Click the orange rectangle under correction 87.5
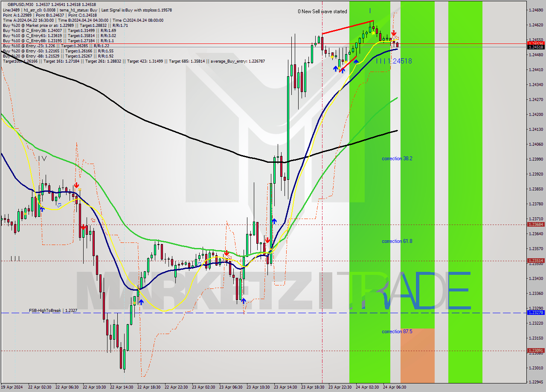The image size is (546, 392). 418,355
